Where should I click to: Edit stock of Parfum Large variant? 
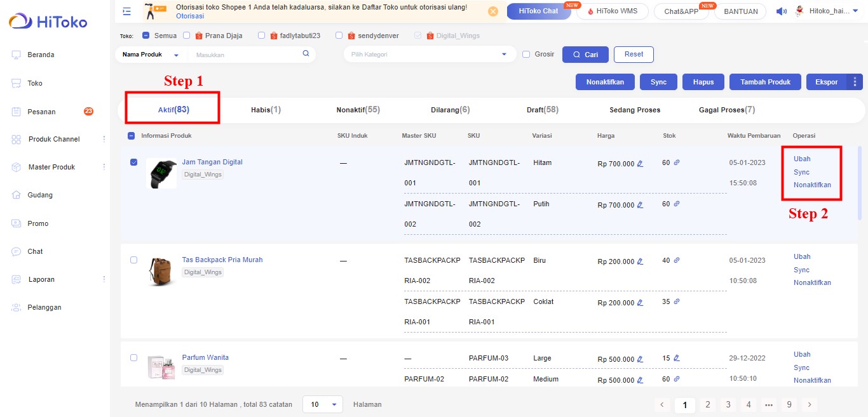(677, 358)
